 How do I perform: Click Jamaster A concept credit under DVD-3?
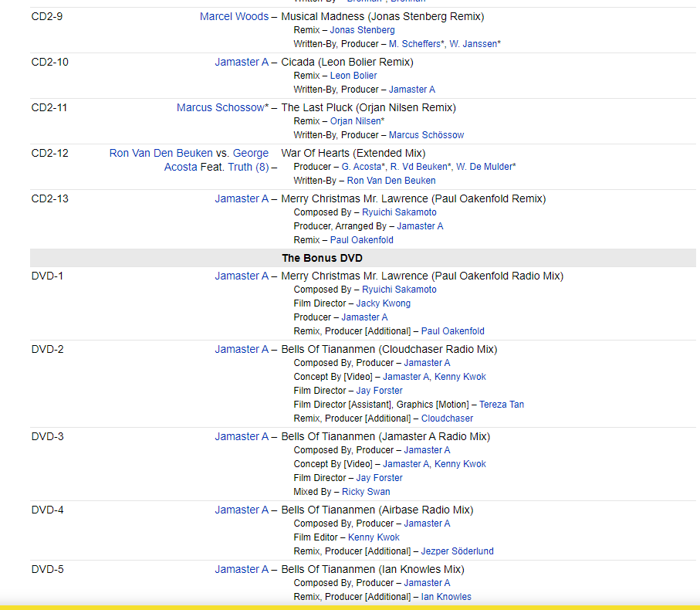pos(406,463)
